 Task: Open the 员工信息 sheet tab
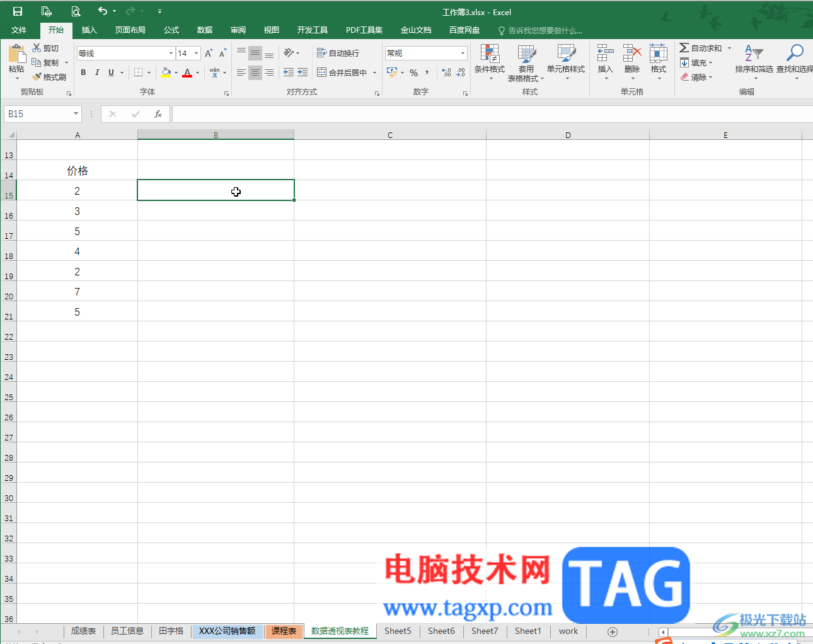pyautogui.click(x=127, y=631)
